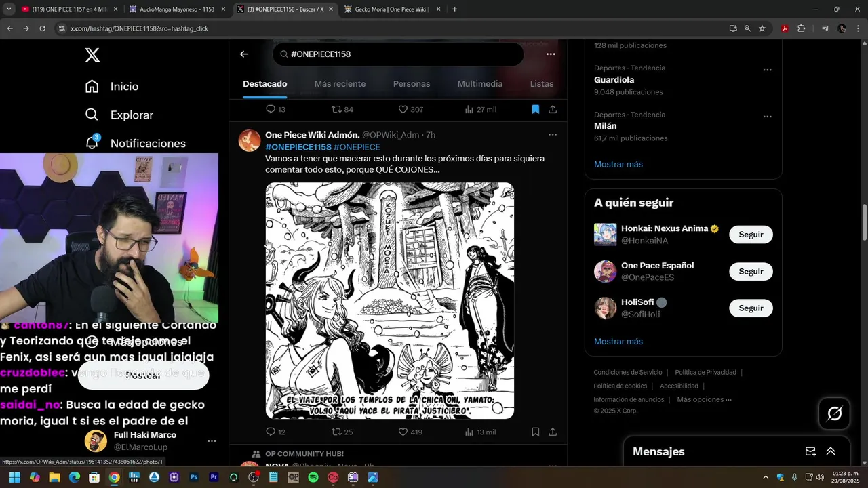Open options for the Guardiola trend

pos(767,70)
